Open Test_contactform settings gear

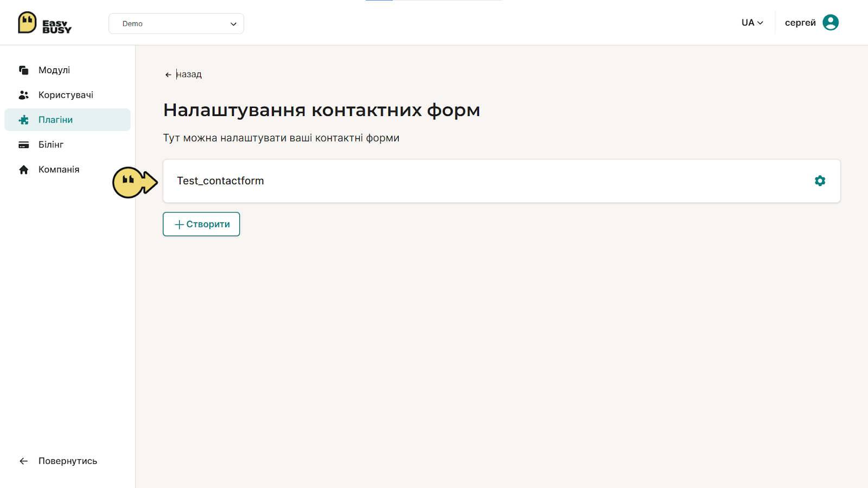tap(820, 181)
